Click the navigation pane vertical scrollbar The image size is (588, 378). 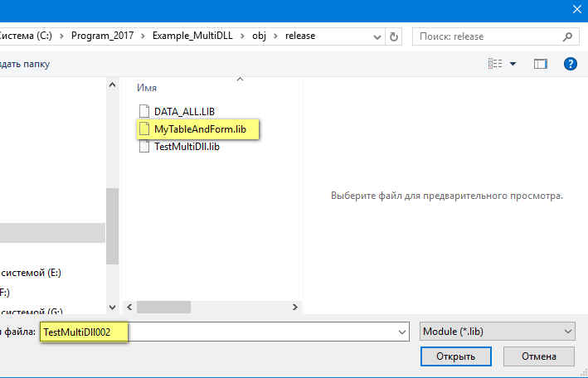pos(112,216)
